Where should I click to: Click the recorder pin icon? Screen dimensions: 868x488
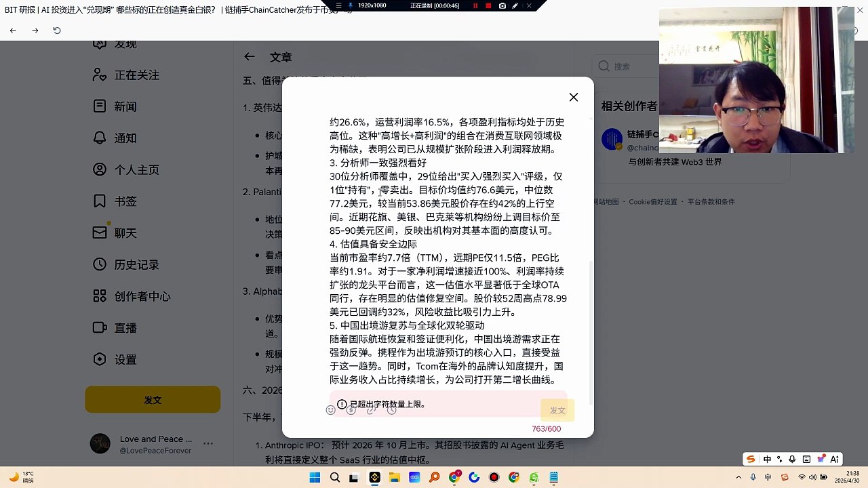point(351,5)
